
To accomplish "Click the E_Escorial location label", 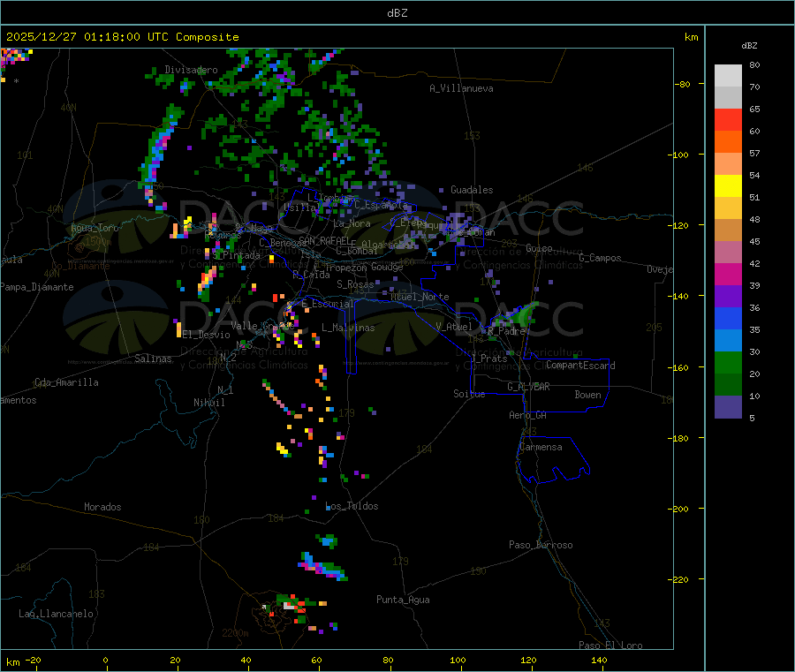I will (x=328, y=304).
